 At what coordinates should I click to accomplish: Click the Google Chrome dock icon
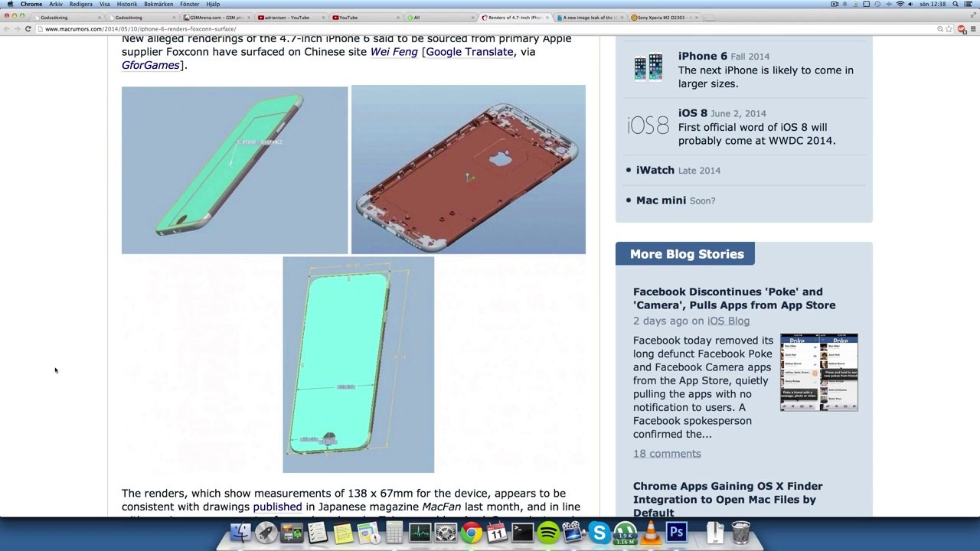tap(472, 532)
